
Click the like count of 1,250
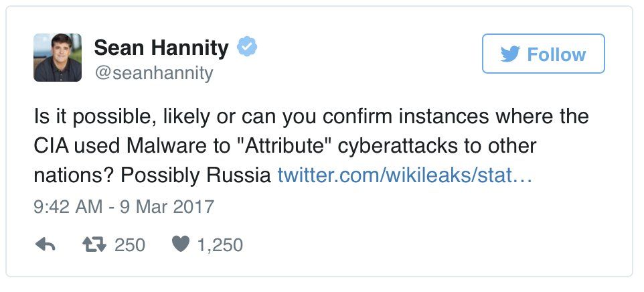[x=220, y=245]
